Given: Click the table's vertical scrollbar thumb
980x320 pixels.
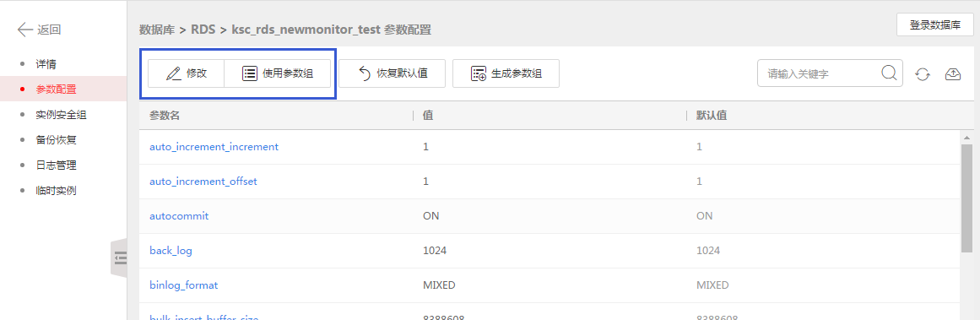Looking at the screenshot, I should [x=966, y=198].
